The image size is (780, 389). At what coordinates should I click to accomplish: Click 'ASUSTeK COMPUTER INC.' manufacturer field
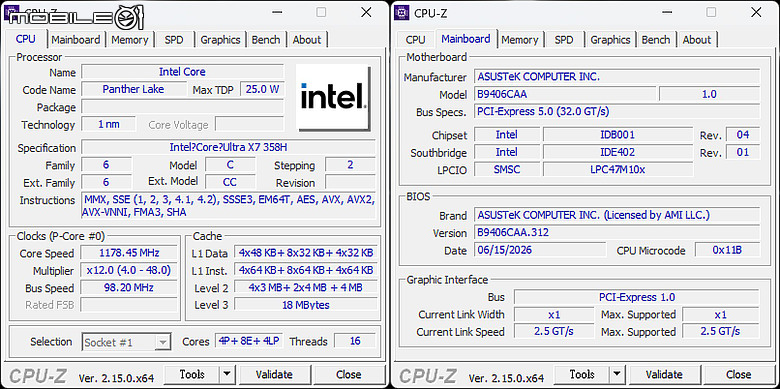(617, 77)
